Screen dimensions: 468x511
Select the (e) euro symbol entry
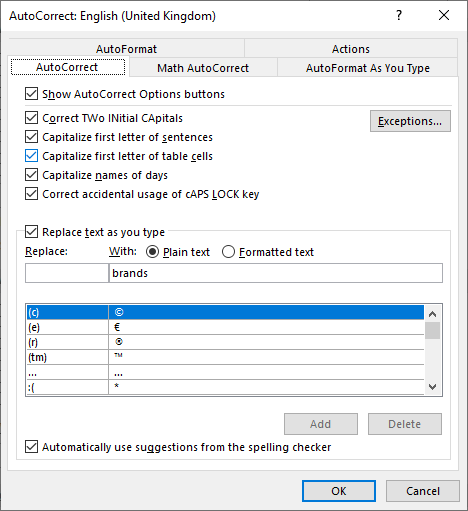coord(225,327)
